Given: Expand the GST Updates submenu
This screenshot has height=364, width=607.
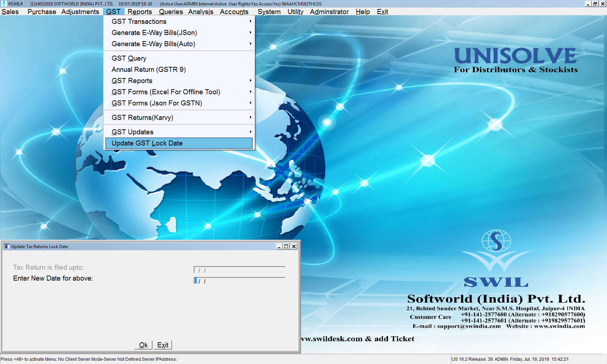Looking at the screenshot, I should pos(179,132).
